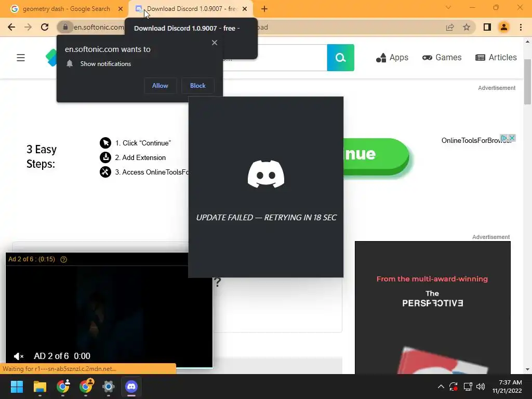Open the Chrome three-dot menu

521,27
